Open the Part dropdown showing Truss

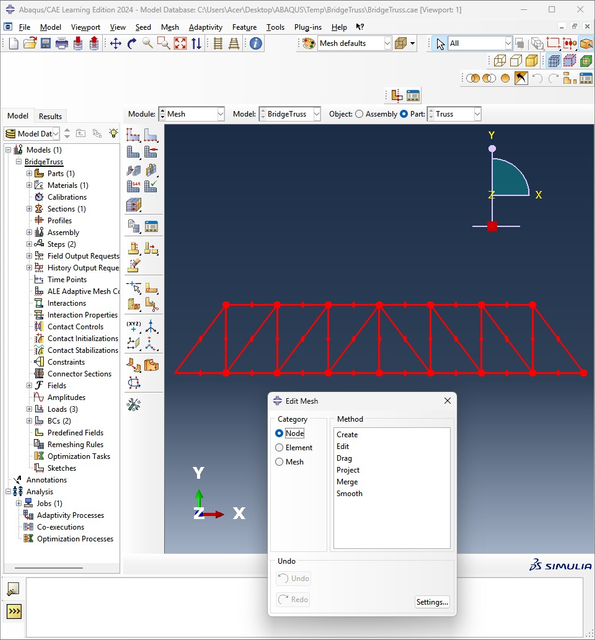(x=454, y=114)
